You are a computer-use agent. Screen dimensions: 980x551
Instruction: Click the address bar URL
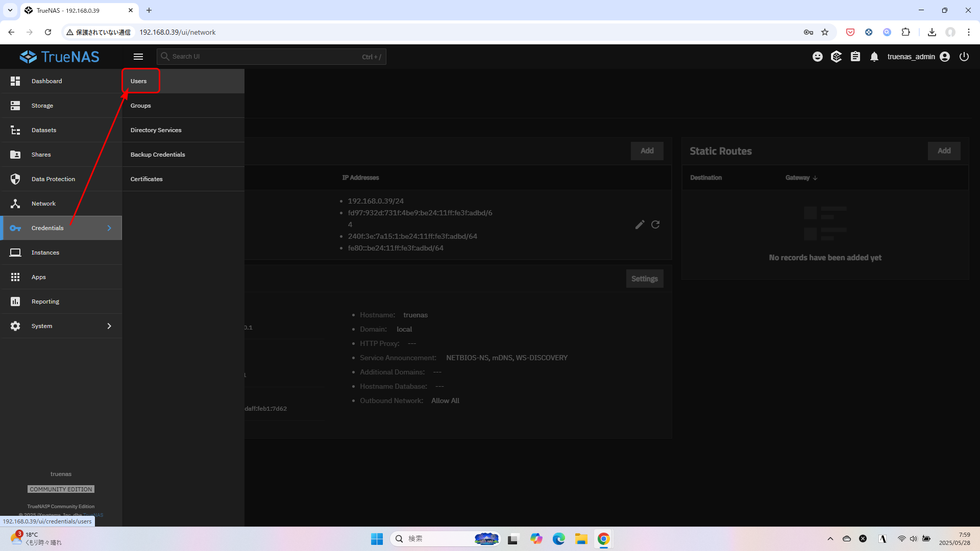click(178, 32)
